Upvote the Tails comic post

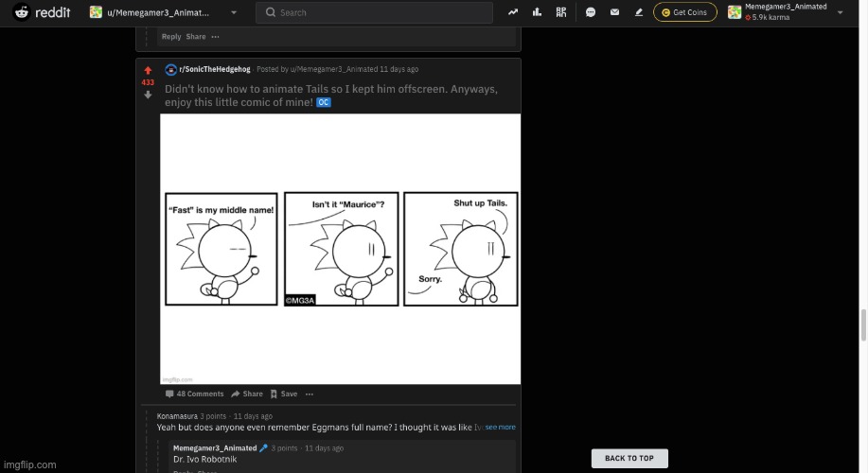click(x=148, y=70)
